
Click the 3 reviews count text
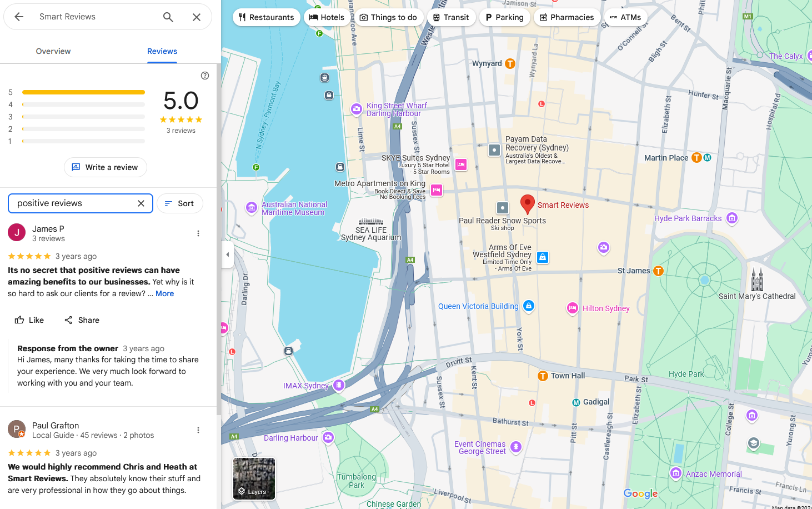point(181,131)
